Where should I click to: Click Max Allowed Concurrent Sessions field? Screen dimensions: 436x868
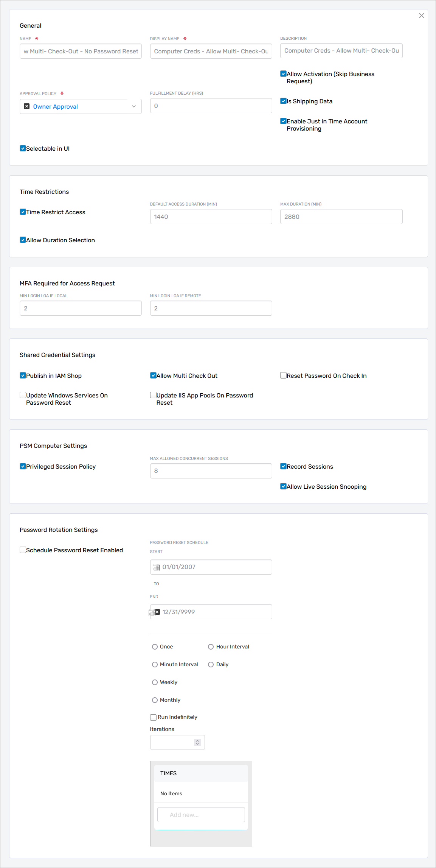coord(211,471)
